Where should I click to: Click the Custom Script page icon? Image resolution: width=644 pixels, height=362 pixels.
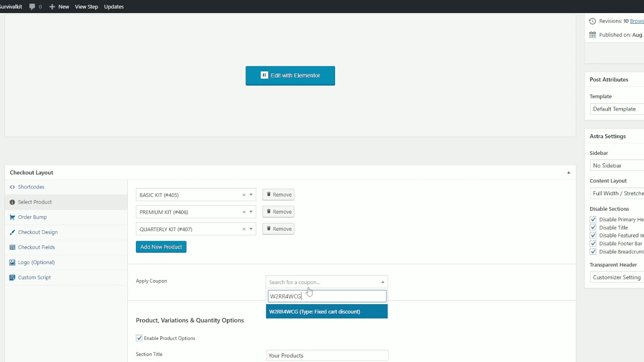tap(13, 278)
